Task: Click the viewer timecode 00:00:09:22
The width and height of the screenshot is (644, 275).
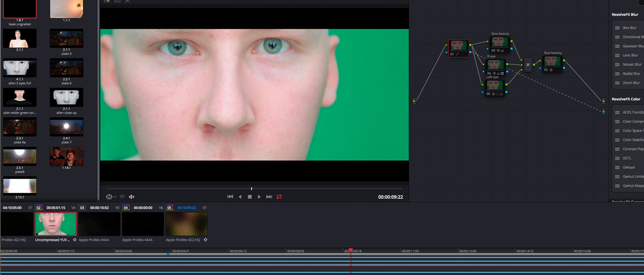Action: coord(390,197)
